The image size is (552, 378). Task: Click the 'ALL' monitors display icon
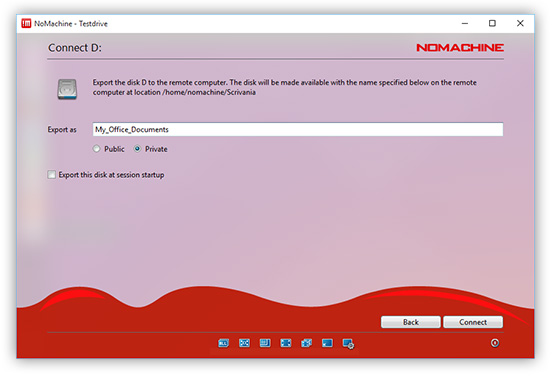coord(224,343)
